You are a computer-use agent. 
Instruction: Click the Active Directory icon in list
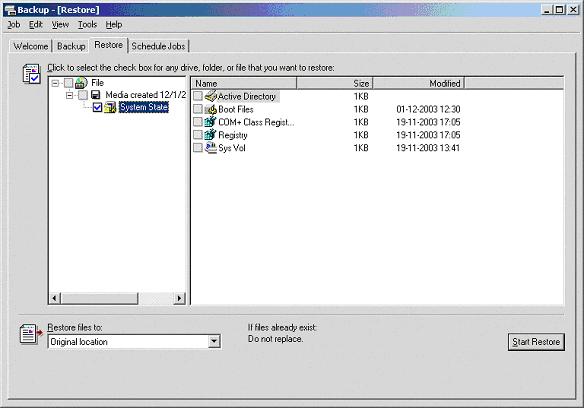click(x=211, y=96)
